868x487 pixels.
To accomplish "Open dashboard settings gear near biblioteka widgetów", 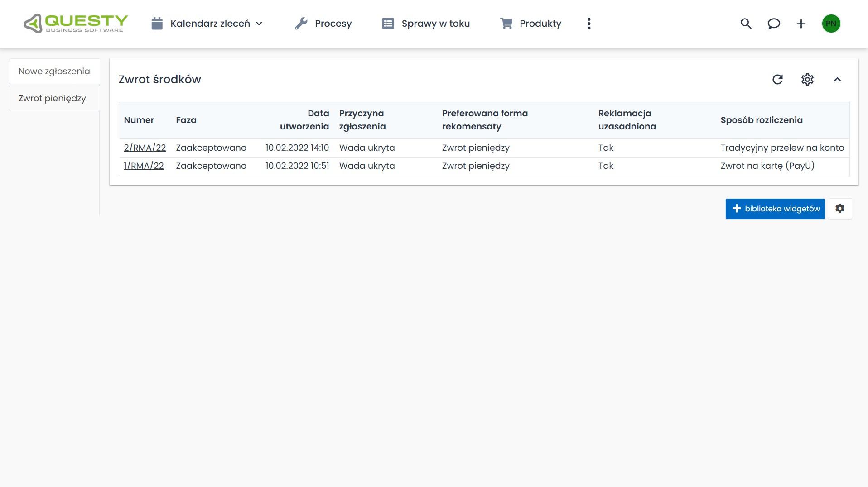I will [x=840, y=209].
